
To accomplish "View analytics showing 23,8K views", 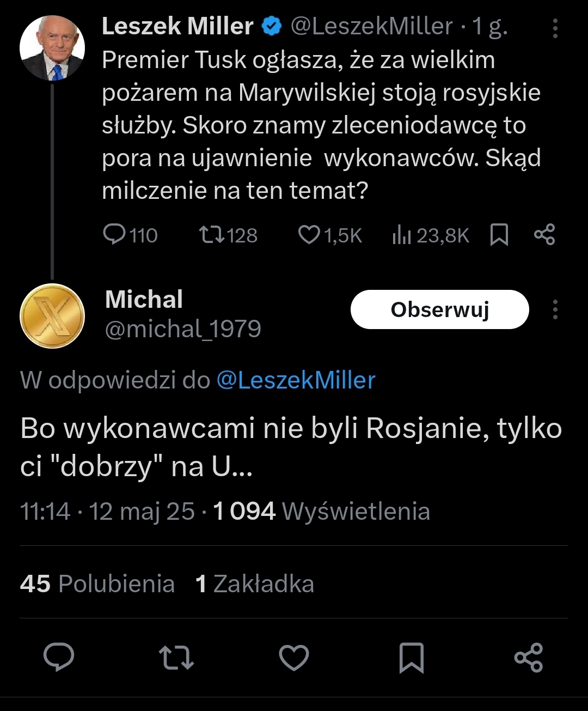I will point(401,235).
